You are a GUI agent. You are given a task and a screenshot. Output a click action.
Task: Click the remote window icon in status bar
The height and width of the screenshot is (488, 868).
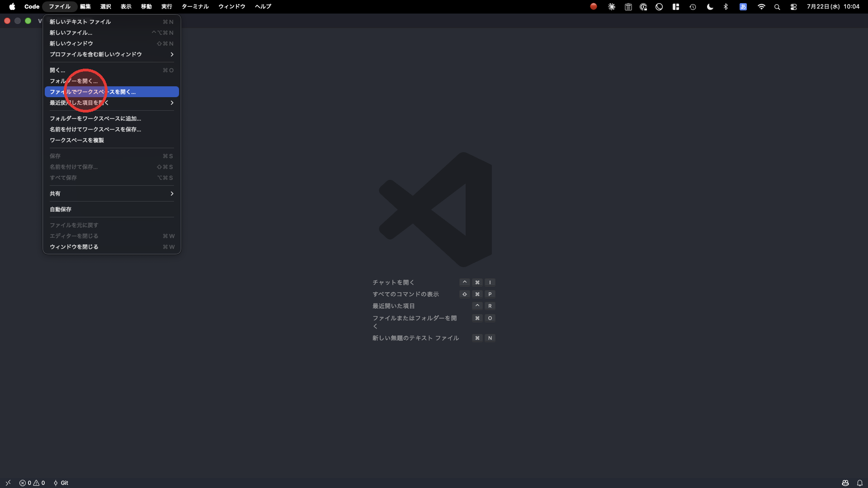pos(8,483)
